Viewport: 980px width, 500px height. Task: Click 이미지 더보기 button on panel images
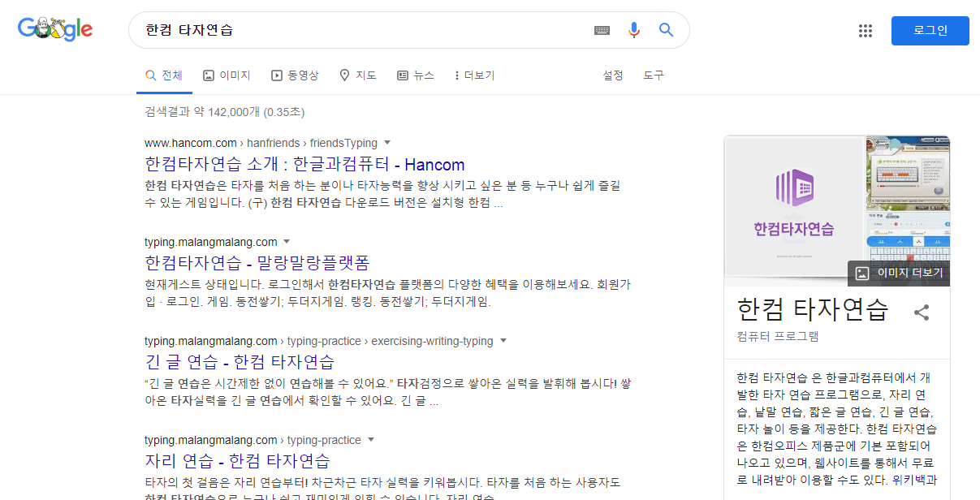pyautogui.click(x=898, y=274)
